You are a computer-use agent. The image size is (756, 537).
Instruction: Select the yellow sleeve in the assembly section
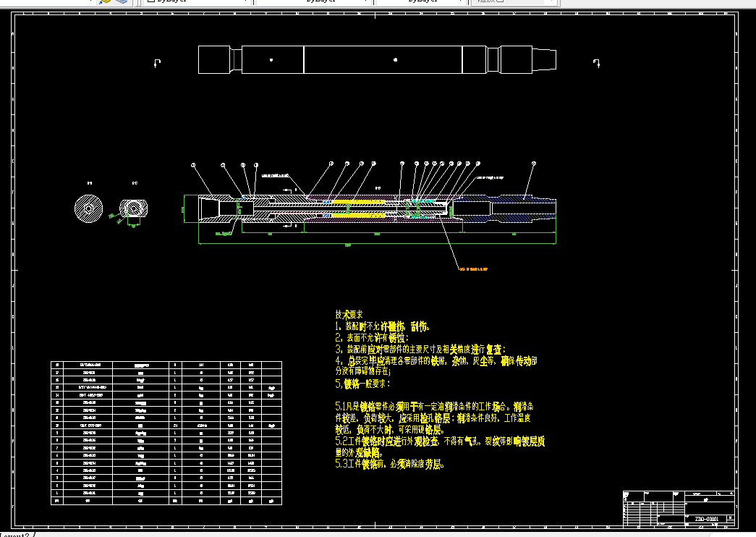tap(358, 208)
